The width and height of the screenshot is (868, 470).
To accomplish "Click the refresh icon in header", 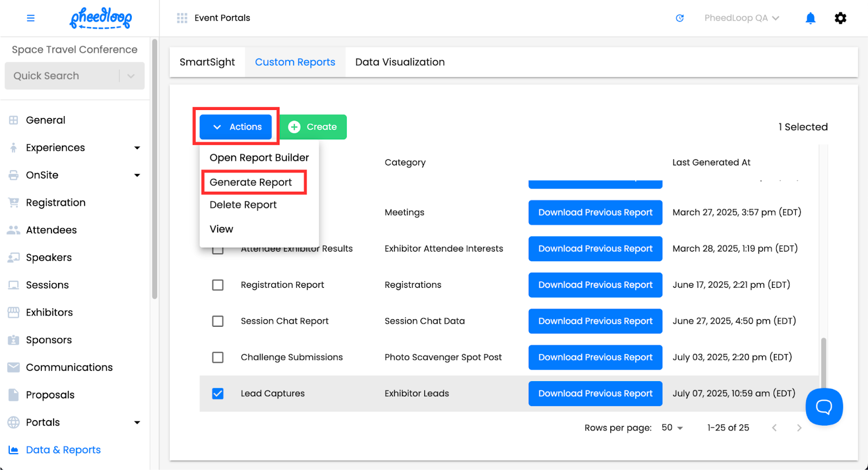I will (680, 18).
